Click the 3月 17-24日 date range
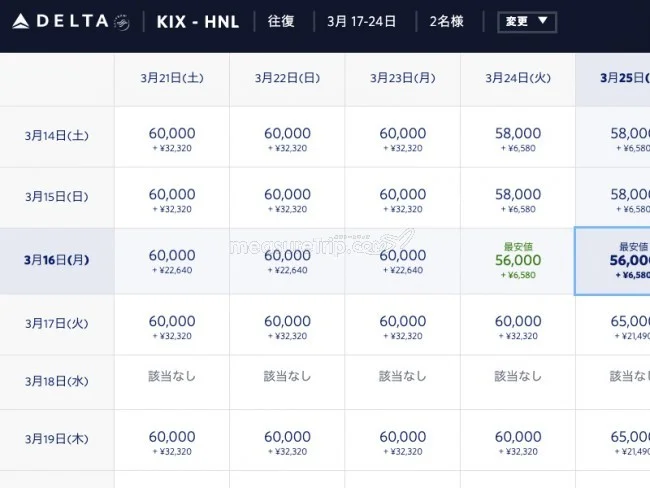Viewport: 650px width, 488px height. [x=363, y=21]
